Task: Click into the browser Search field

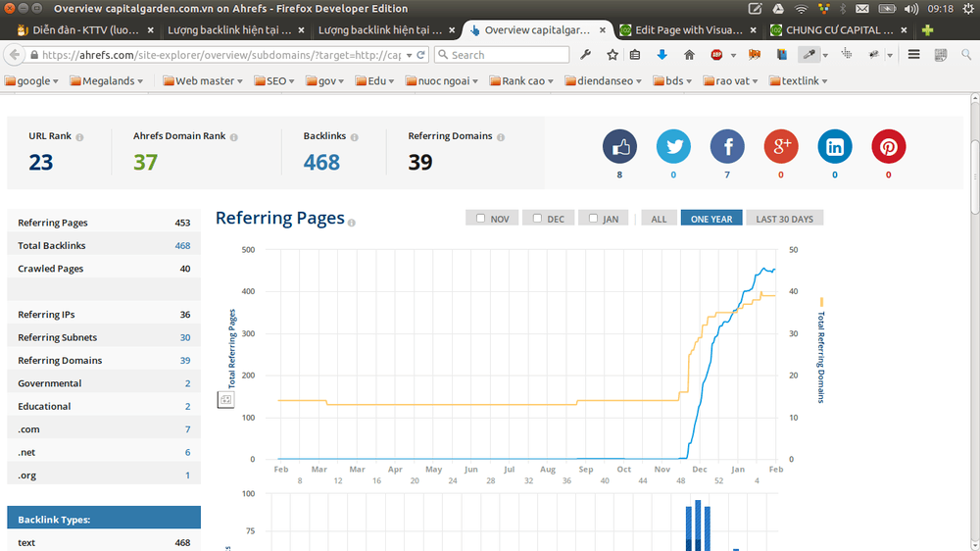Action: coord(502,55)
